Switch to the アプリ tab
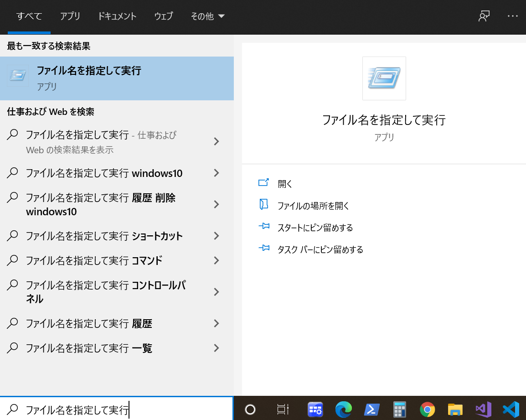Screen dimensions: 526x420 click(70, 16)
